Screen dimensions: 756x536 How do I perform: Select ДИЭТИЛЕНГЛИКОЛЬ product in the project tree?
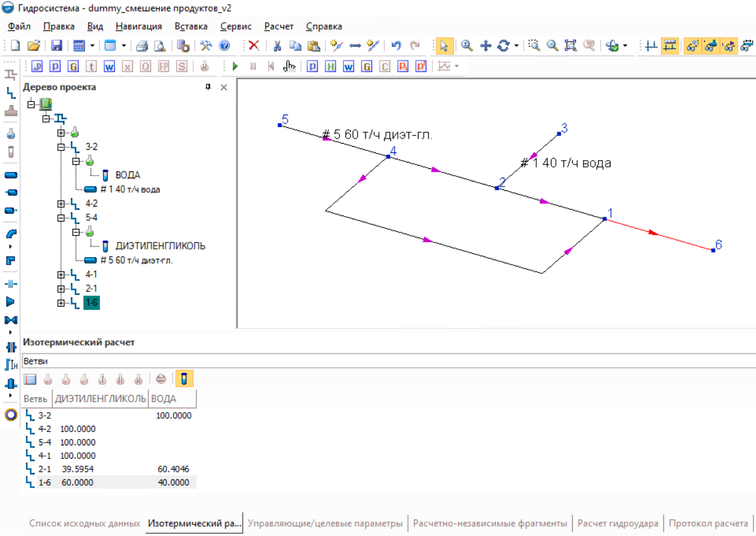pyautogui.click(x=160, y=246)
